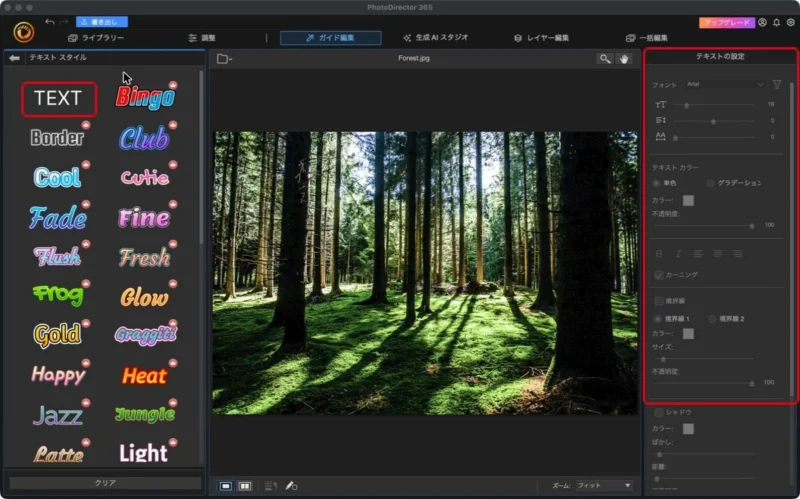Click the Forest.jpg image on the canvas

pos(425,273)
